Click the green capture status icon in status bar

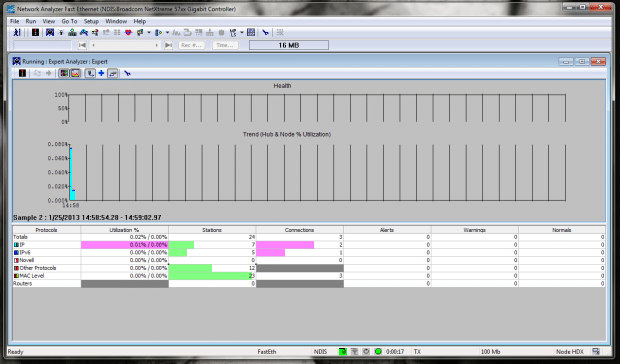pyautogui.click(x=342, y=351)
